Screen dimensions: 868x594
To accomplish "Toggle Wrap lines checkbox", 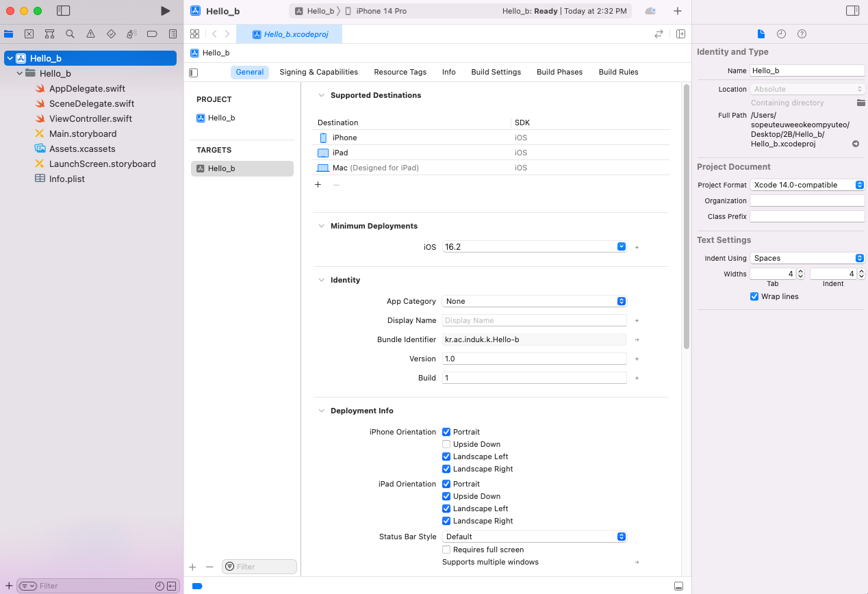I will [754, 296].
